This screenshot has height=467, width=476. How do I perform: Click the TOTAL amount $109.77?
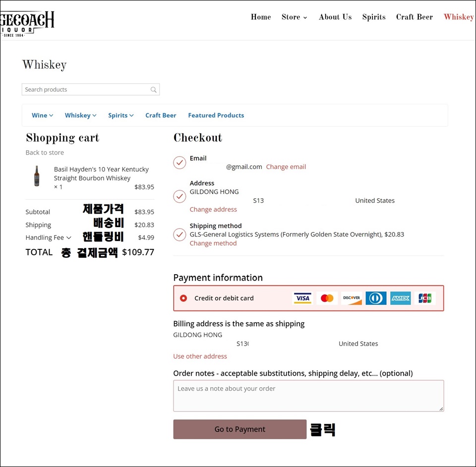click(x=138, y=252)
